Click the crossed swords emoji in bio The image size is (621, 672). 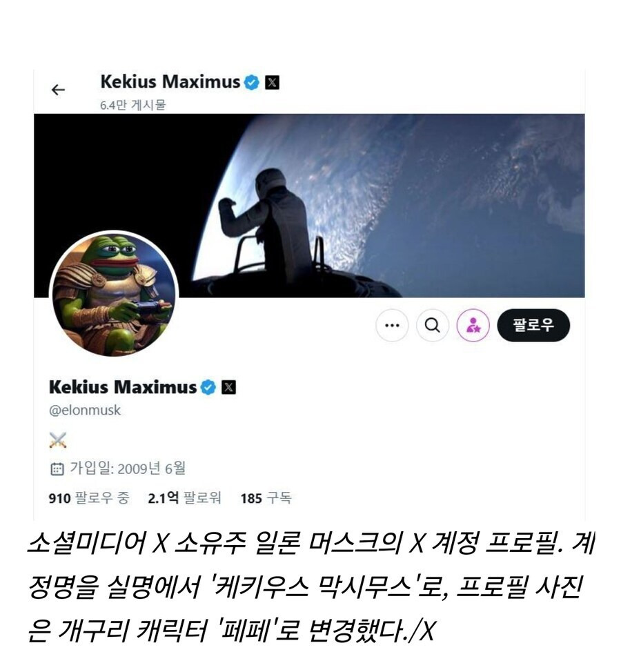pos(58,440)
